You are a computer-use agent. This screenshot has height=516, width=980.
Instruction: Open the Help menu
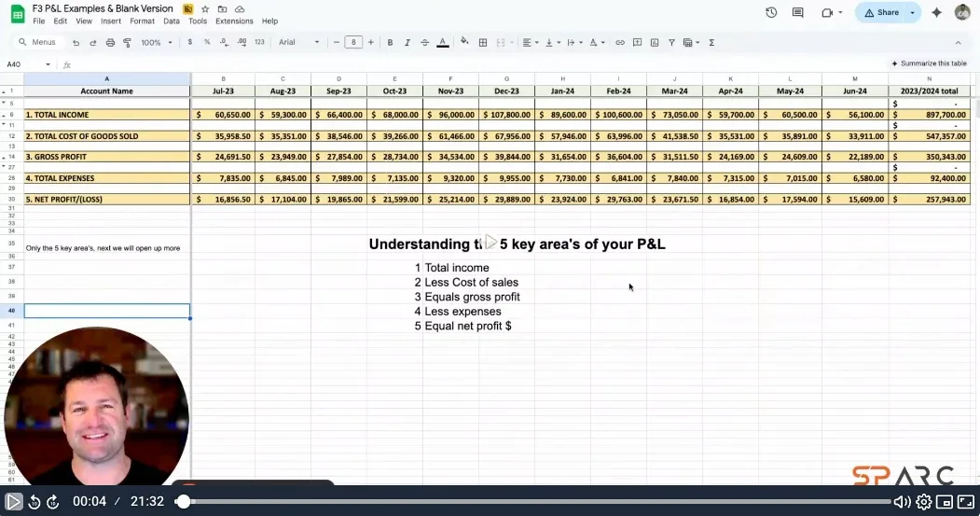click(x=270, y=21)
